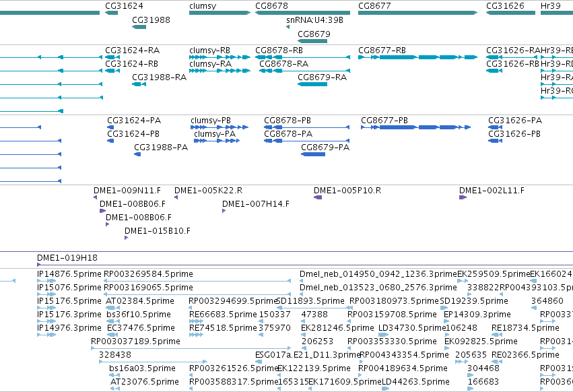
Task: Click protein label CG8679-PA
Action: pyautogui.click(x=325, y=148)
